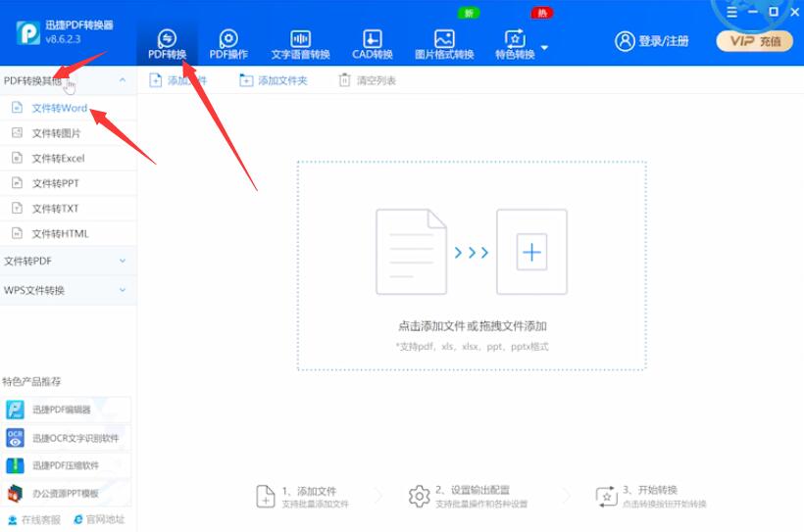Click the 文件转HTML row icon
The image size is (804, 532).
point(17,233)
